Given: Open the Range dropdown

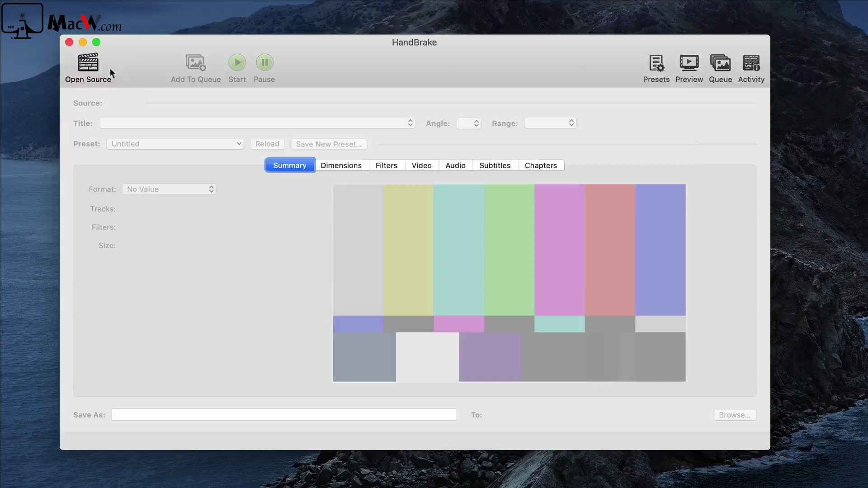Looking at the screenshot, I should (x=550, y=123).
